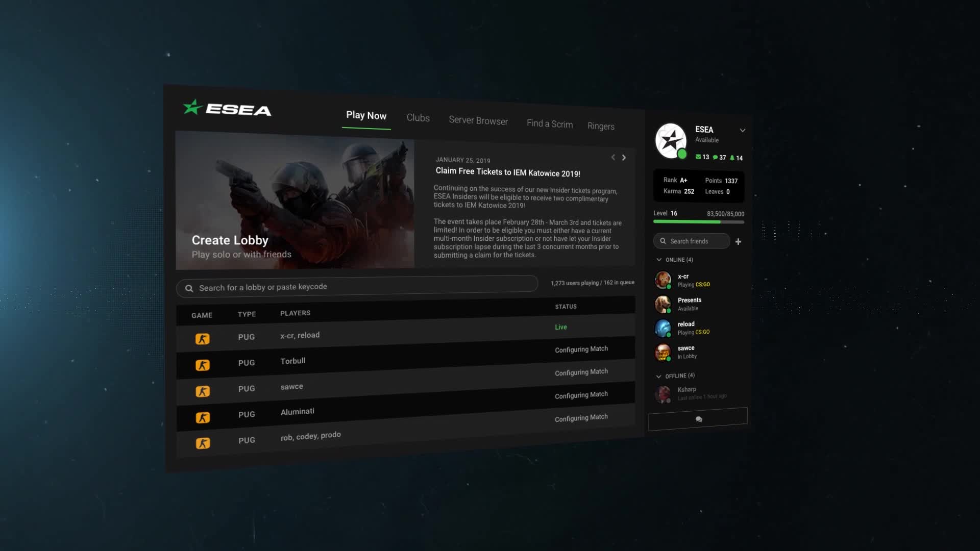Switch to the Clubs tab

click(x=418, y=118)
